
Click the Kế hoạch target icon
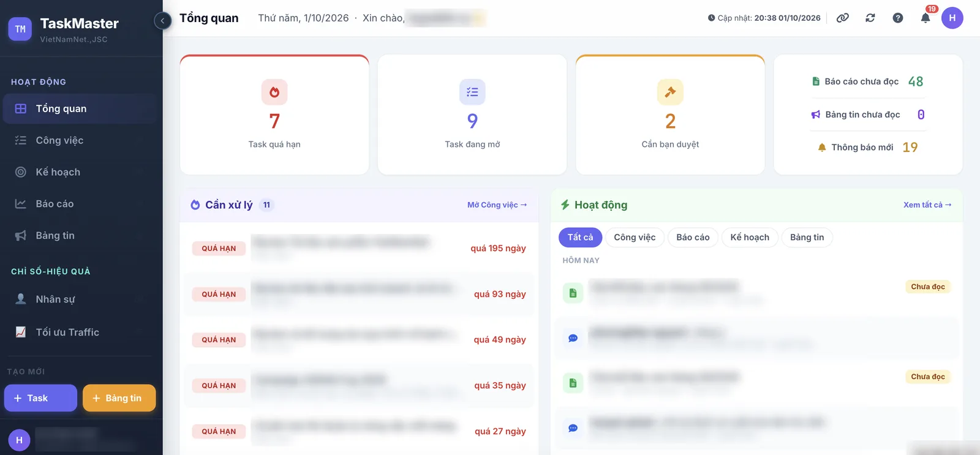point(21,172)
